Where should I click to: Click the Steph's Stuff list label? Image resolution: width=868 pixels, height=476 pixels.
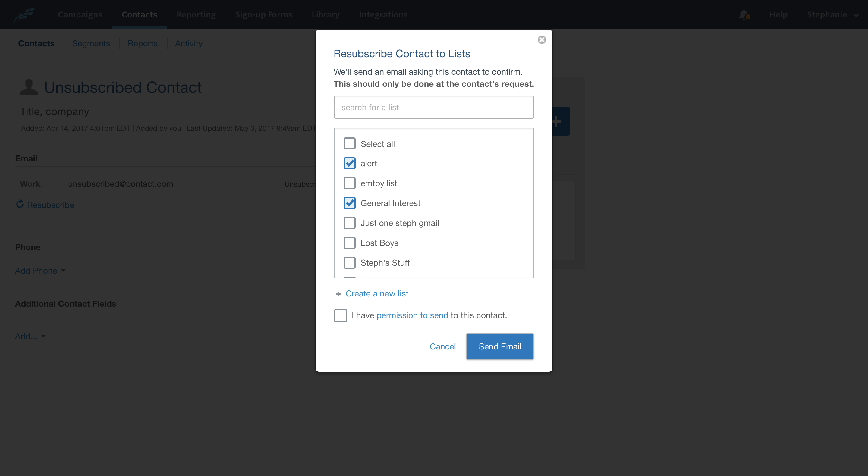click(385, 263)
